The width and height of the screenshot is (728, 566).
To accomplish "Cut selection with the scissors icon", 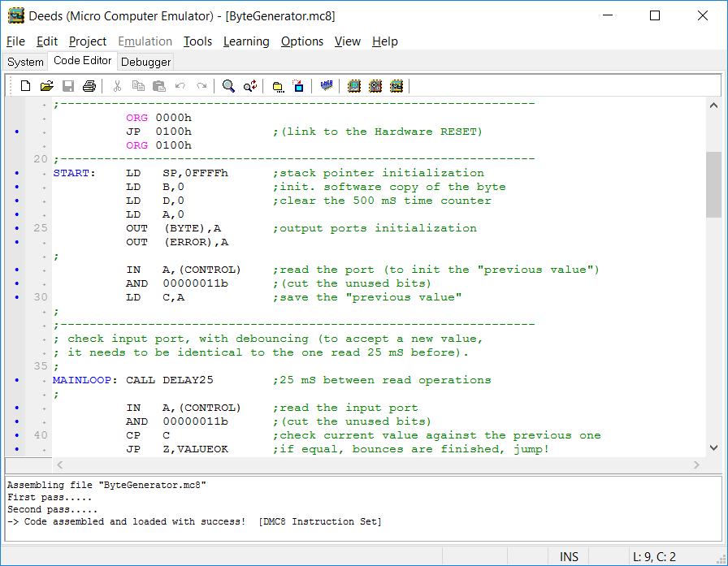I will tap(117, 86).
